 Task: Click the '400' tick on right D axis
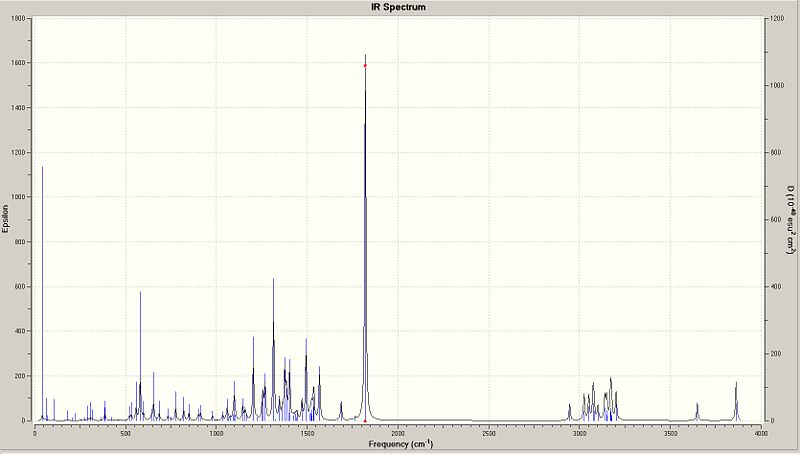[776, 287]
